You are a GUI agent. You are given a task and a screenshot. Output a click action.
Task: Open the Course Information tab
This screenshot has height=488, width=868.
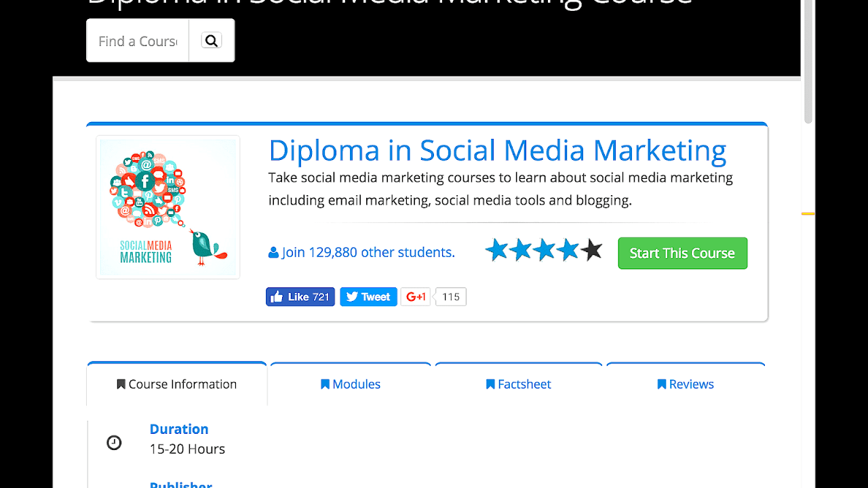(x=177, y=384)
